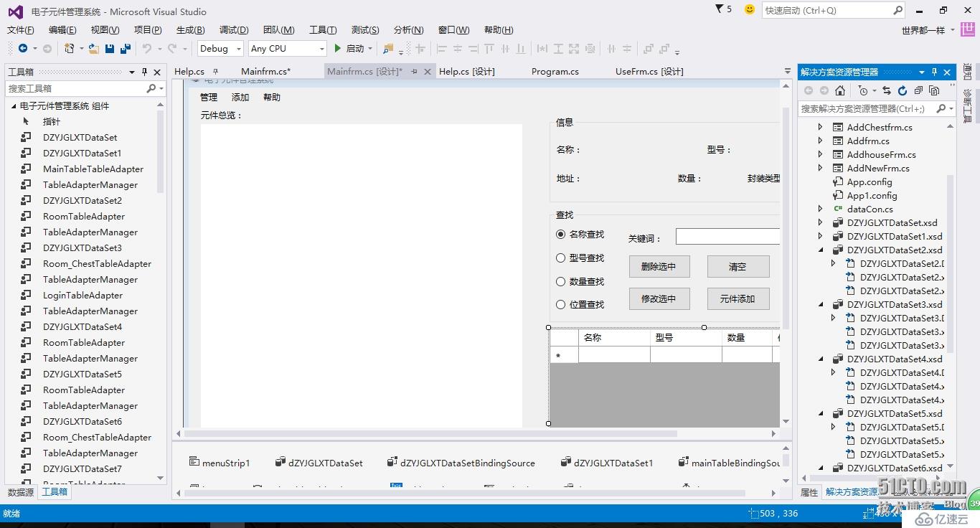The width and height of the screenshot is (980, 528).
Task: Pin the toolbox panel with pushpin icon
Action: coord(144,72)
